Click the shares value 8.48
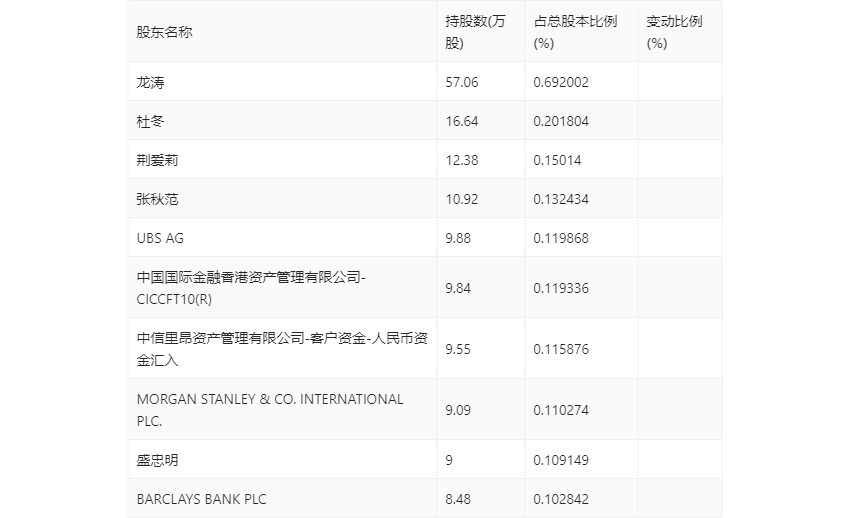The image size is (850, 518). 458,499
